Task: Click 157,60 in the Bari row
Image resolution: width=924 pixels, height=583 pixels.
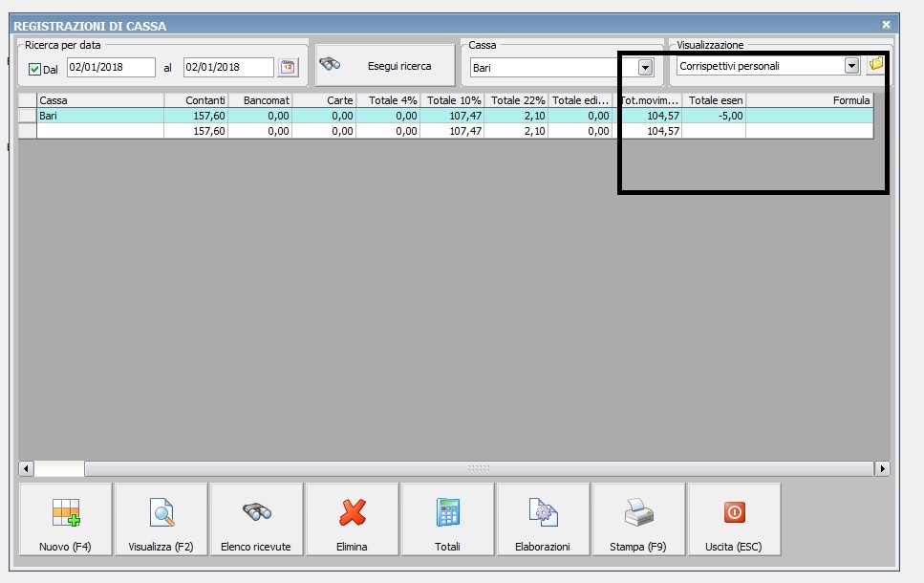Action: 196,116
